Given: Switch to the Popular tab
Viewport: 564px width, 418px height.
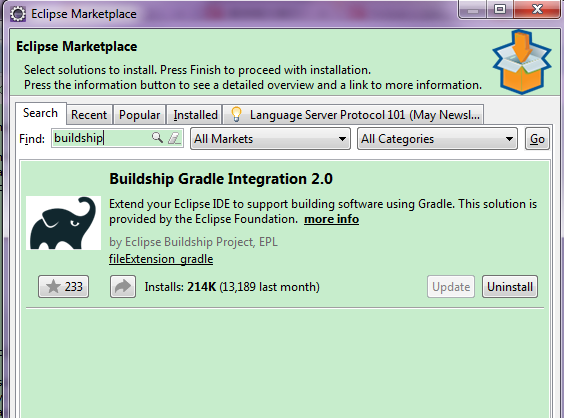Looking at the screenshot, I should point(139,115).
